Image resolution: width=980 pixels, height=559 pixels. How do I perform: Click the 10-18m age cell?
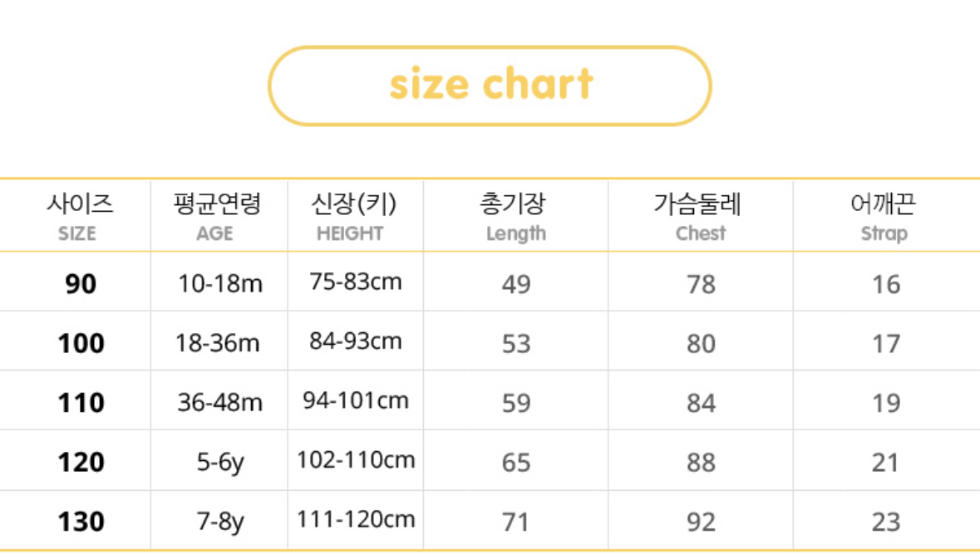point(220,284)
